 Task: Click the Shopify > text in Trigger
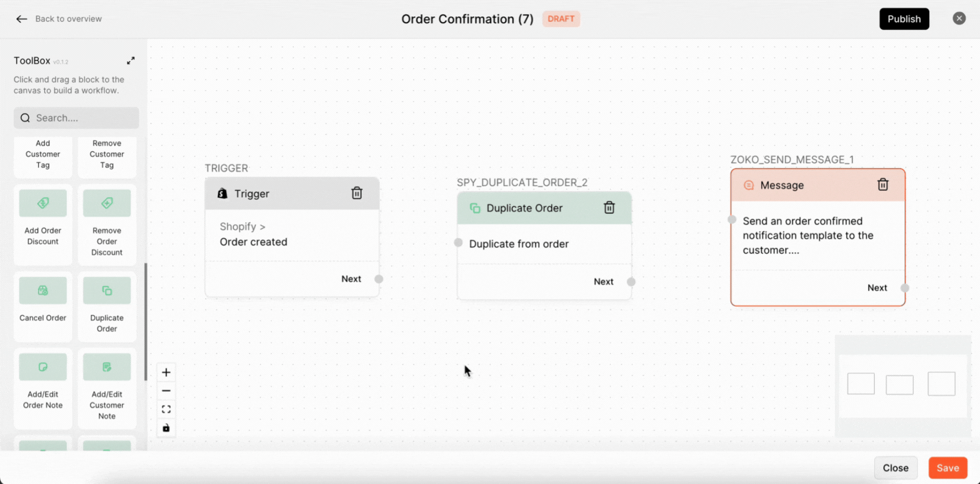pos(242,227)
